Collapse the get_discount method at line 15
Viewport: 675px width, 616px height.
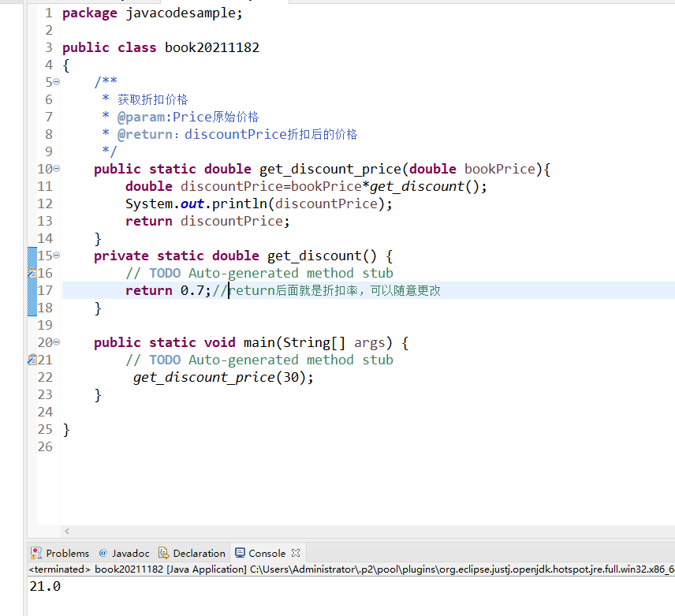58,256
